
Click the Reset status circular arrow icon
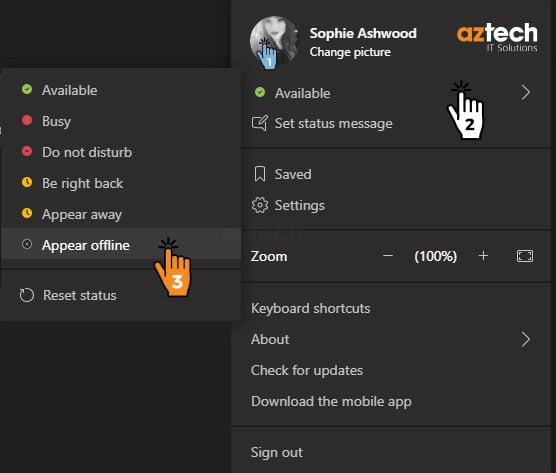pyautogui.click(x=27, y=295)
